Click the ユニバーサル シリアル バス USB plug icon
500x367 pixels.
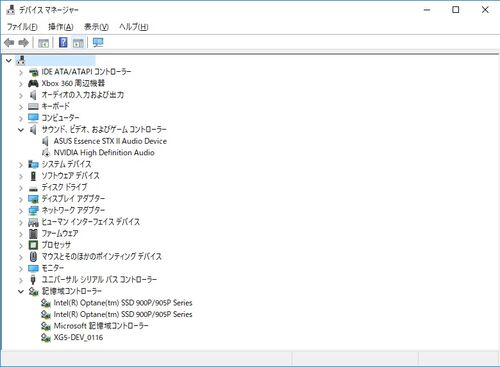pyautogui.click(x=33, y=280)
